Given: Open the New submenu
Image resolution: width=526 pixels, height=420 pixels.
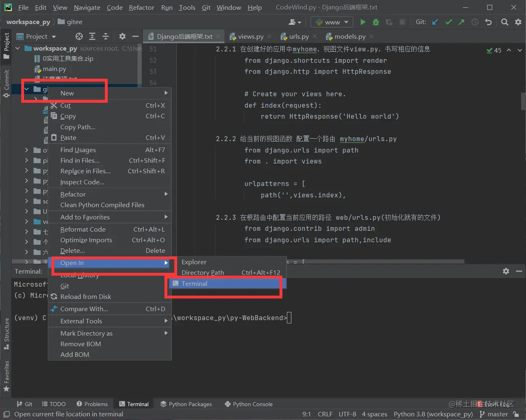Looking at the screenshot, I should (x=109, y=93).
